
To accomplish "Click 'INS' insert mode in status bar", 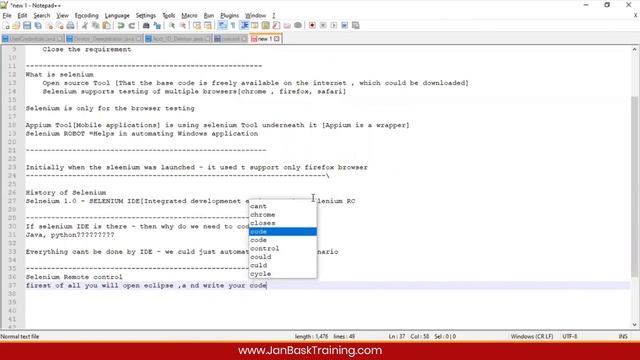I will [623, 336].
